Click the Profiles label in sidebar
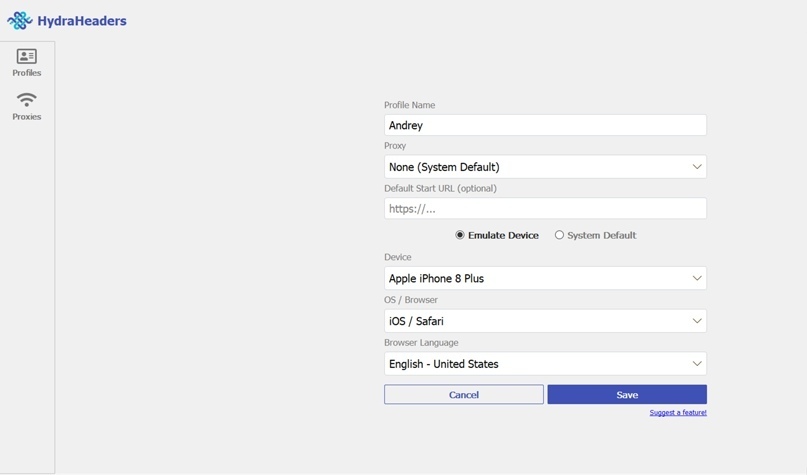807x475 pixels. 27,73
